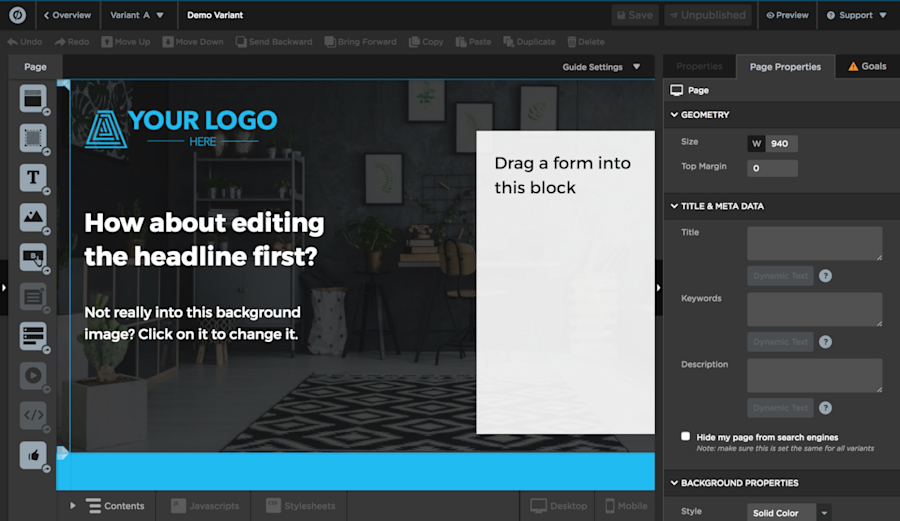
Task: Click Send Backward toolbar button
Action: click(x=274, y=42)
